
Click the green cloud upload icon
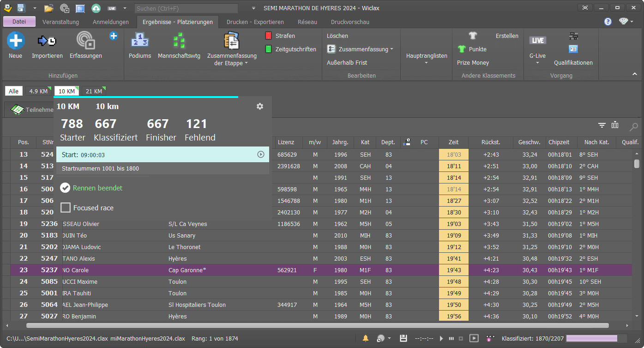coord(96,8)
